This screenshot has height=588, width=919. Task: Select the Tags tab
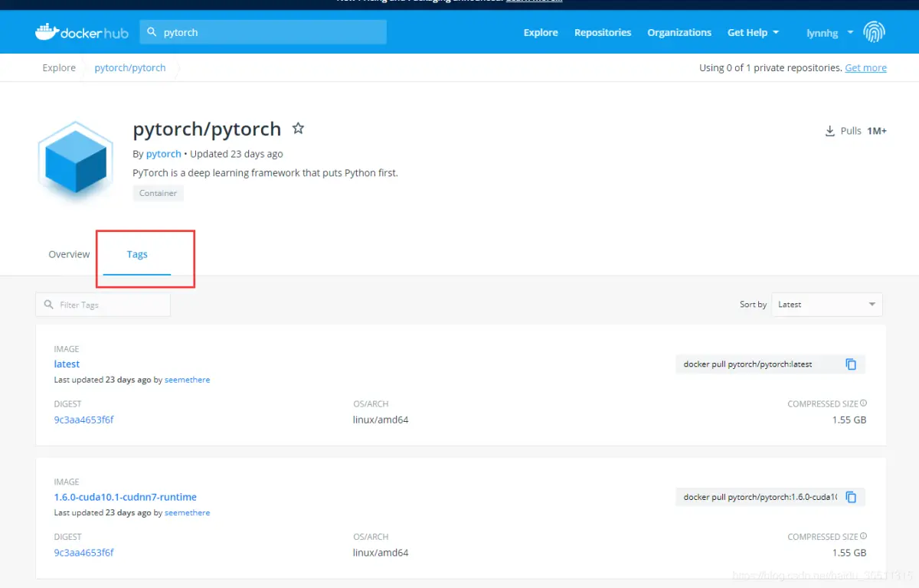pos(137,254)
